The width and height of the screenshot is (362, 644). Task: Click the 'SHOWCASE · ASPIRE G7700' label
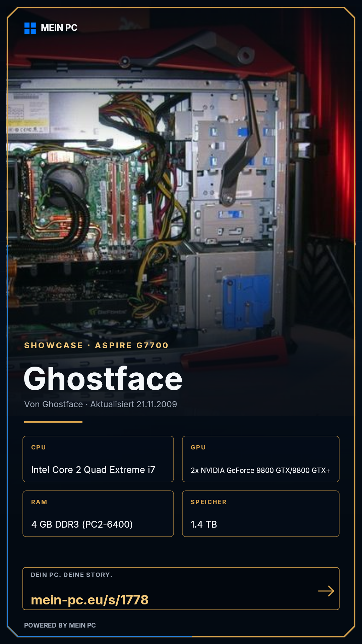click(x=96, y=345)
